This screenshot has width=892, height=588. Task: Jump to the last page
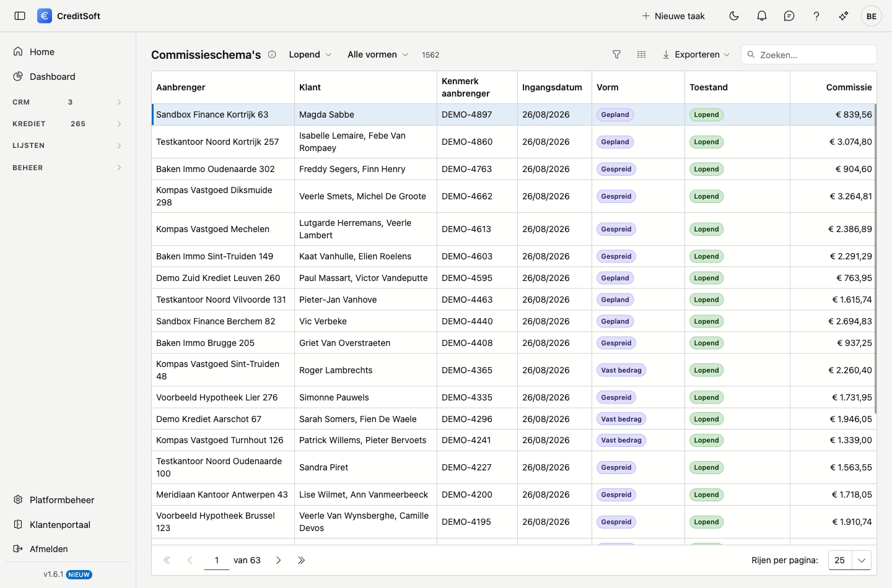click(302, 560)
